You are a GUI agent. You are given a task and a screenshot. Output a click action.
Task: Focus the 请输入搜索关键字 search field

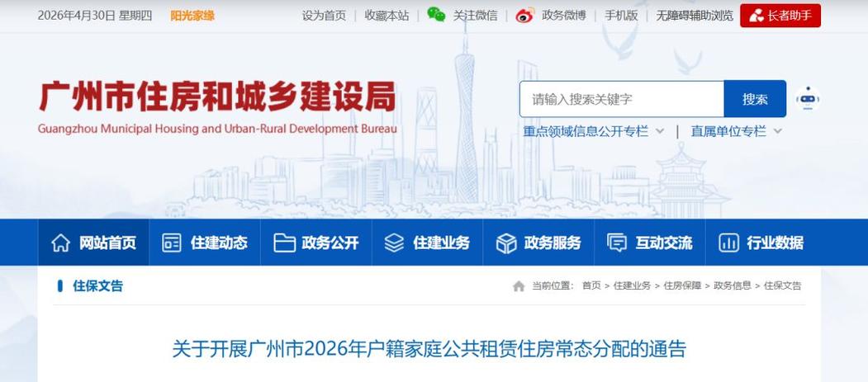tap(622, 99)
